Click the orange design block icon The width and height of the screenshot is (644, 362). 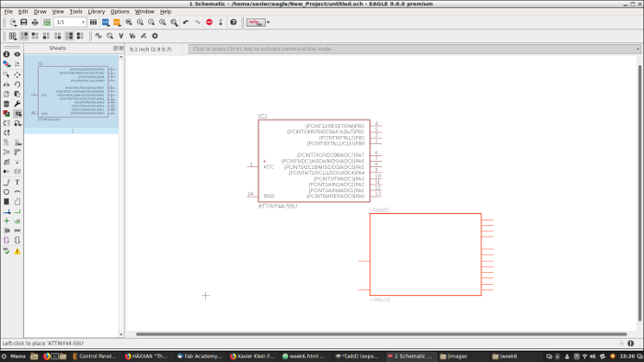click(117, 22)
